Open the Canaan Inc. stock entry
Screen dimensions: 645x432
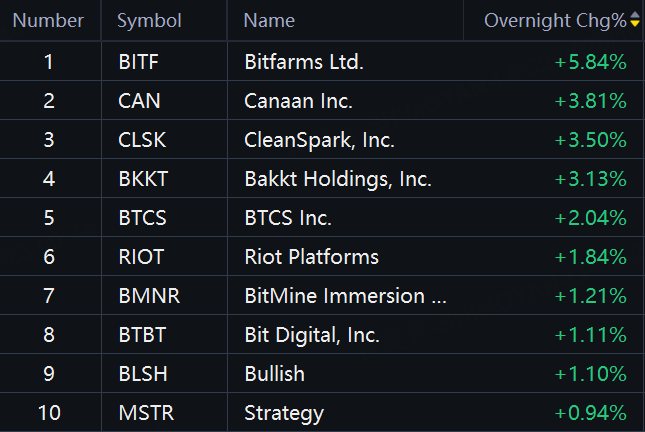click(321, 101)
